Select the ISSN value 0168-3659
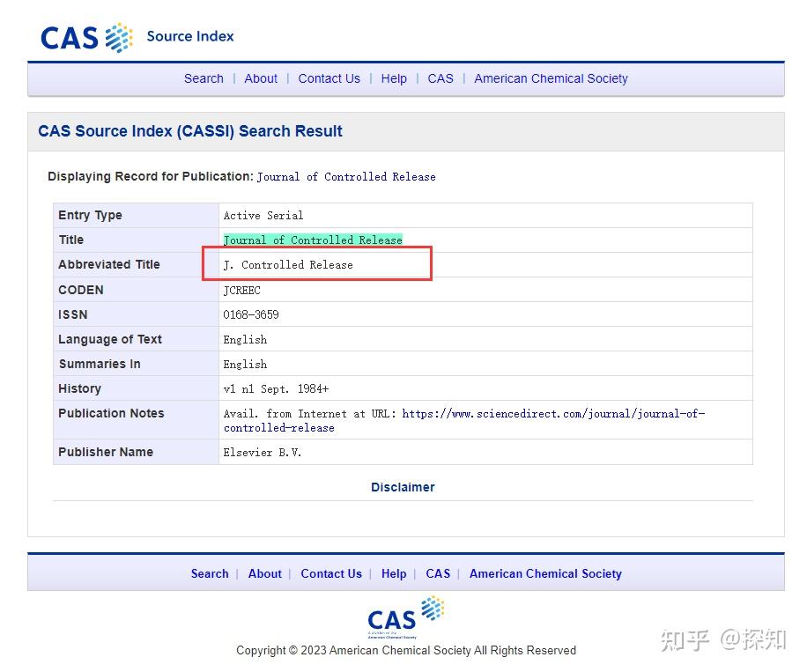 [x=251, y=315]
